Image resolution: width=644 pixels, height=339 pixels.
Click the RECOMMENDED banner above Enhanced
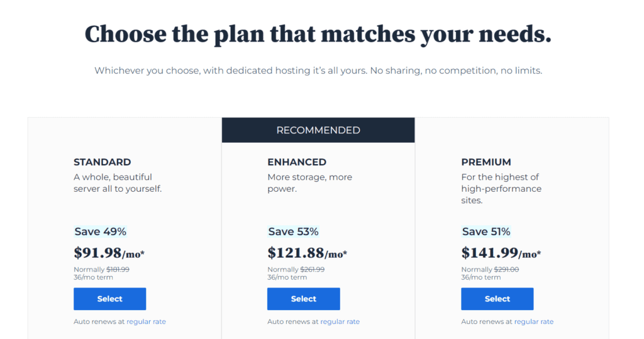318,130
